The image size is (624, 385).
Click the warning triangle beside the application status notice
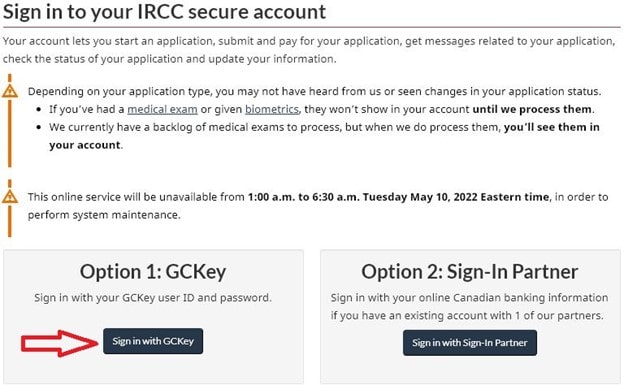10,92
